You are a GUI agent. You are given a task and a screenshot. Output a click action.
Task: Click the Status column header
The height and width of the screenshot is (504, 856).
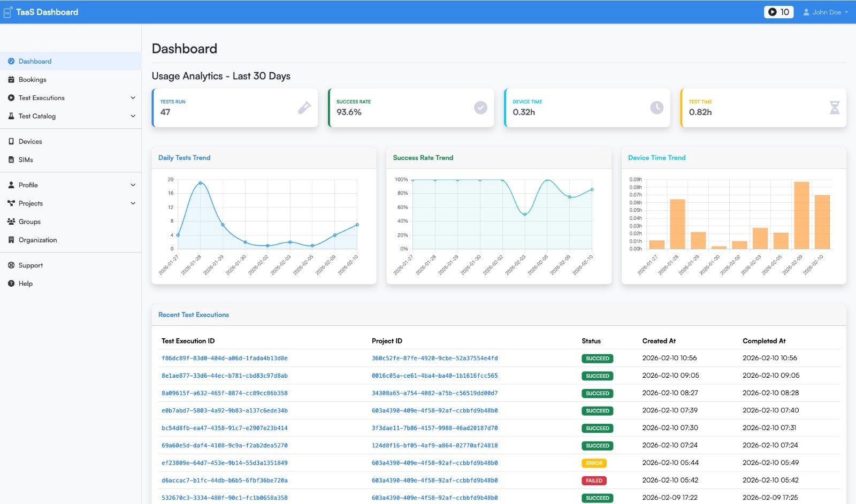(591, 341)
